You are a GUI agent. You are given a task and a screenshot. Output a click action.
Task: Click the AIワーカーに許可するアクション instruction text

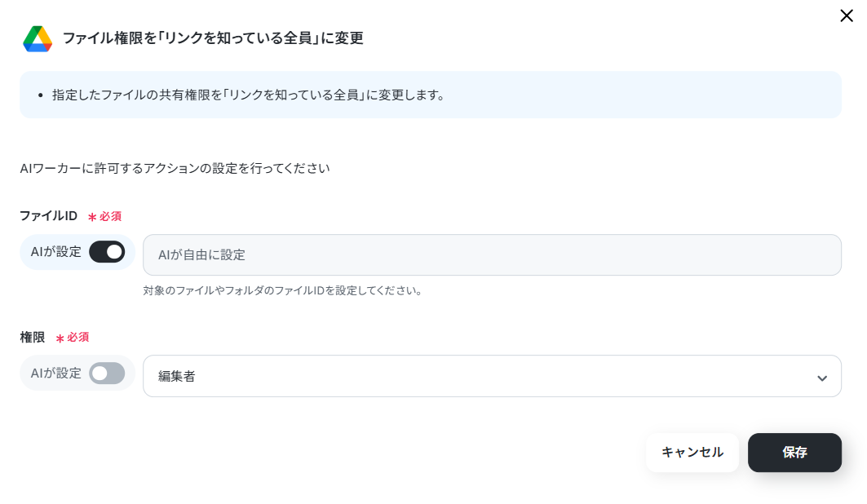tap(175, 169)
